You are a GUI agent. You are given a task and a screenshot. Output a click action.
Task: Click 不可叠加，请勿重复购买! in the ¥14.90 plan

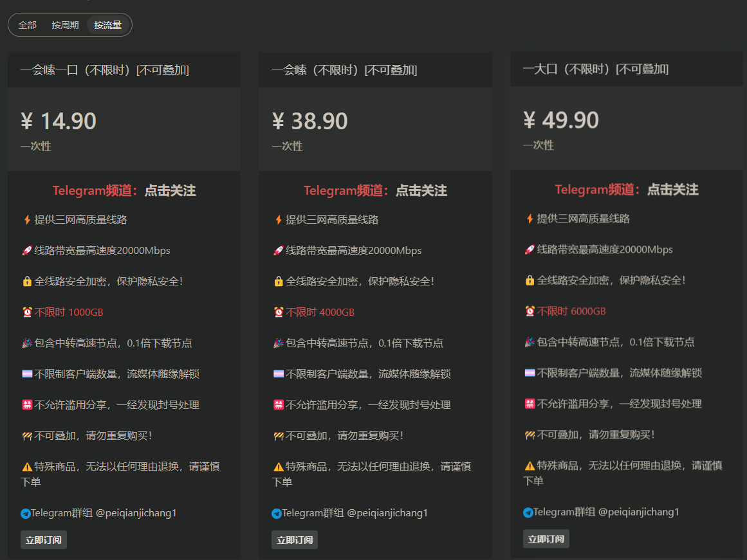(93, 436)
